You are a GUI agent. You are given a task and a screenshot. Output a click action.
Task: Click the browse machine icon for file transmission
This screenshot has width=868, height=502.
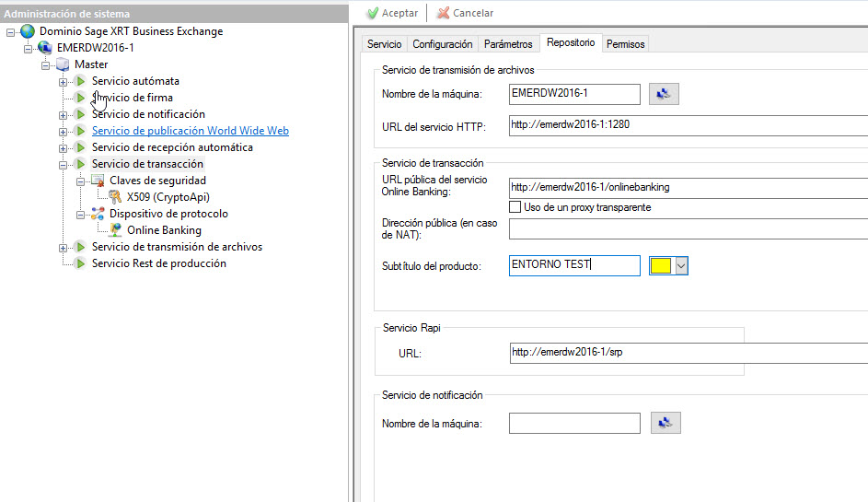663,94
